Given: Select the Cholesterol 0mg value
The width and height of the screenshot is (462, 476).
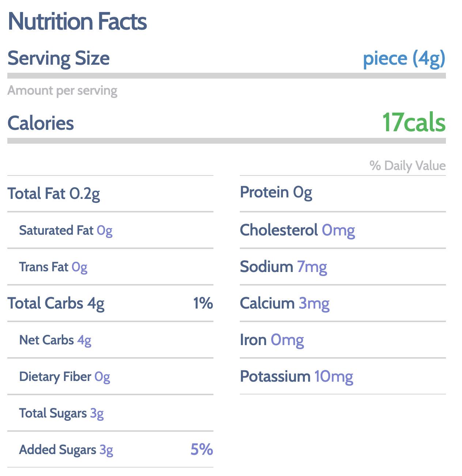Looking at the screenshot, I should (338, 231).
